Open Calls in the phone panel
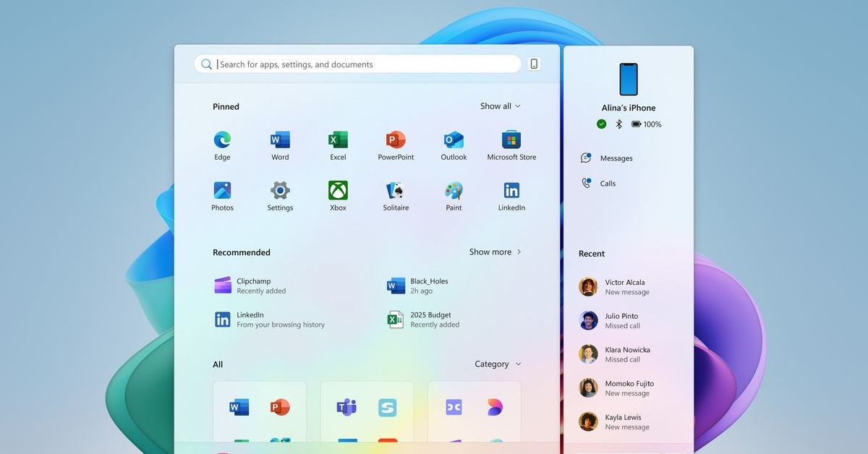 (607, 184)
